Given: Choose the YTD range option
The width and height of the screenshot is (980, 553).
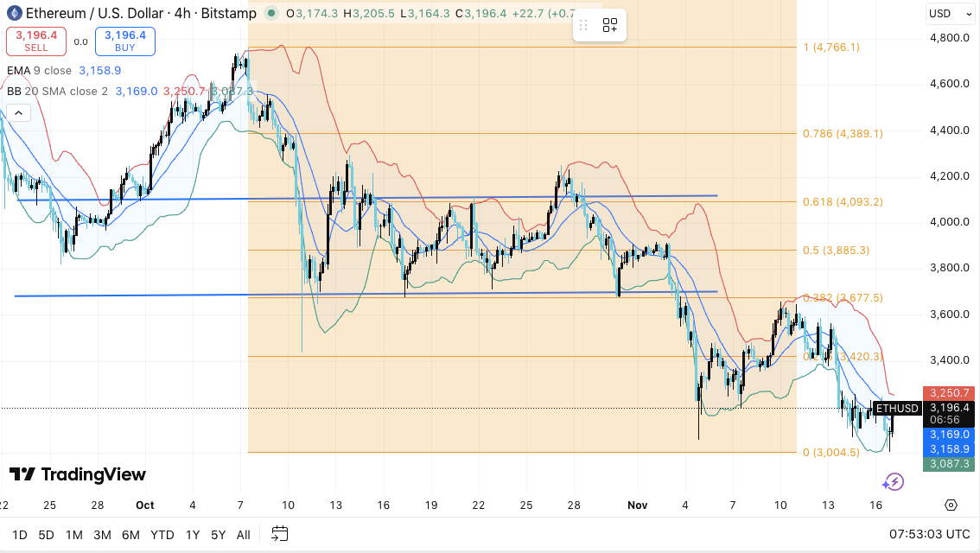Looking at the screenshot, I should click(162, 535).
